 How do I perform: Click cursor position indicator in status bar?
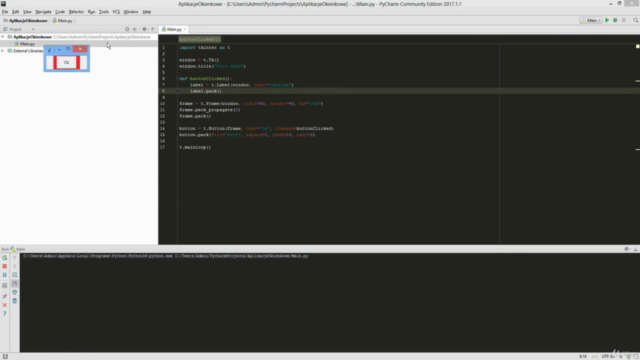(x=583, y=356)
